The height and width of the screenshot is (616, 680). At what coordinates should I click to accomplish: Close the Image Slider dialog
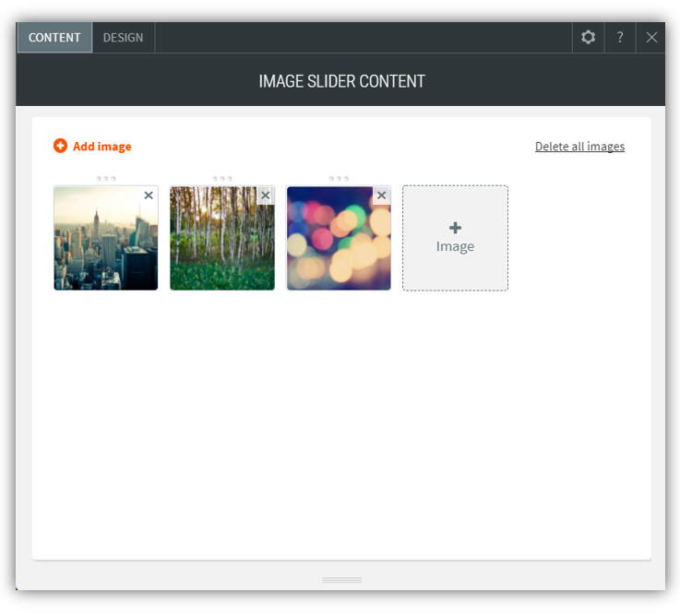click(x=651, y=37)
